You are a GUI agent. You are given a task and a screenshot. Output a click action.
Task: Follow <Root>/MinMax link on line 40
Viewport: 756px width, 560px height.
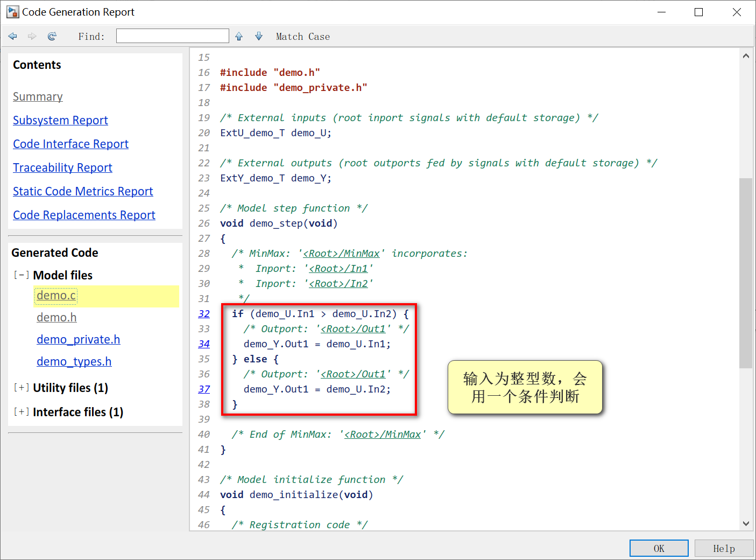coord(383,434)
